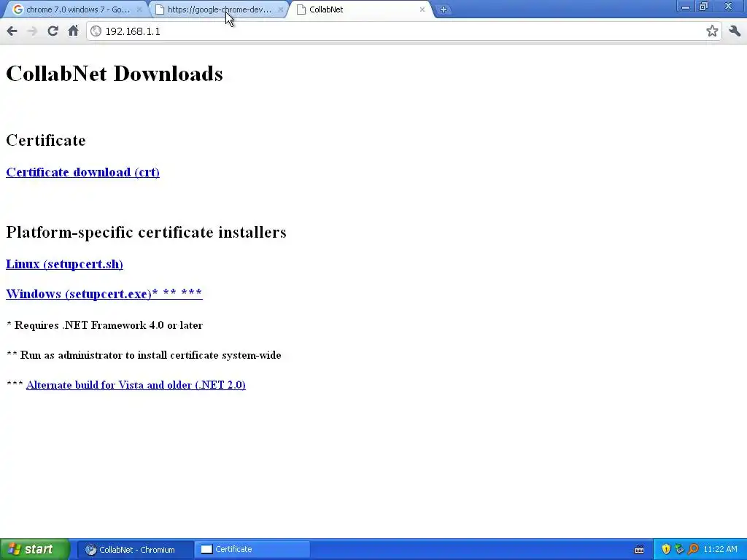Open the home page via house icon
This screenshot has width=747, height=560.
click(x=73, y=31)
